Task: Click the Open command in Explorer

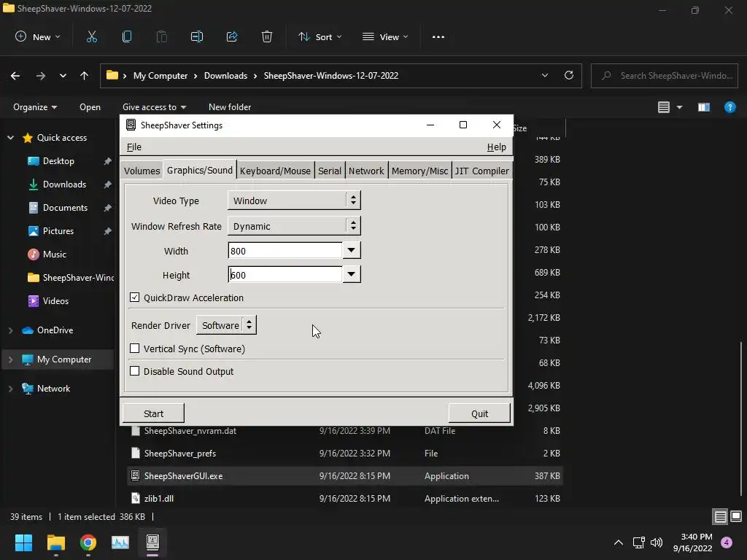Action: pos(90,107)
